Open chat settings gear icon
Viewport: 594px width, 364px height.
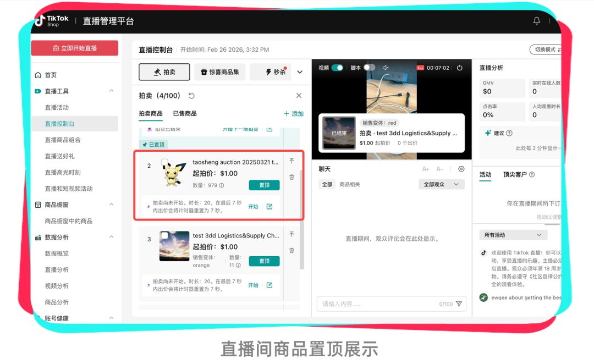pos(461,169)
